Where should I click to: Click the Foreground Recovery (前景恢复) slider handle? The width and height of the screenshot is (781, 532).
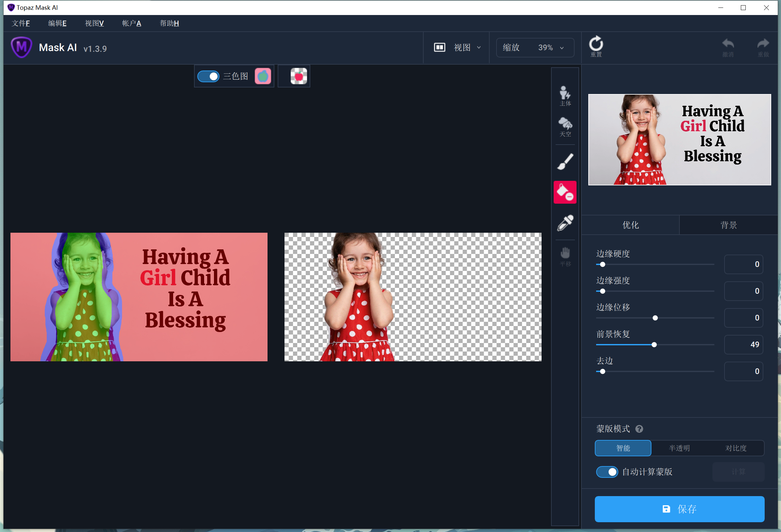tap(654, 345)
